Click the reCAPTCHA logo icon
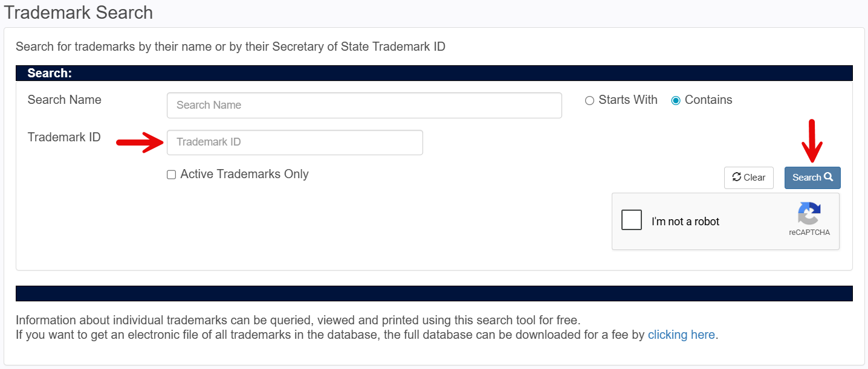 (809, 214)
